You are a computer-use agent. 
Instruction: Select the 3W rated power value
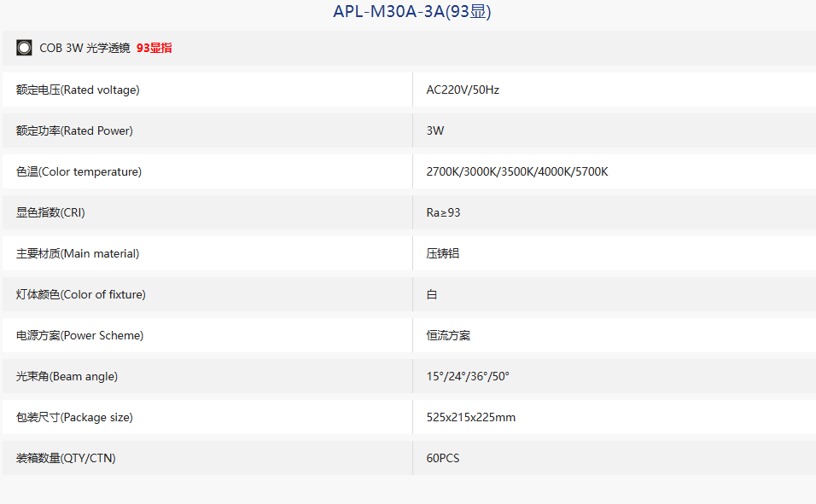(x=435, y=130)
